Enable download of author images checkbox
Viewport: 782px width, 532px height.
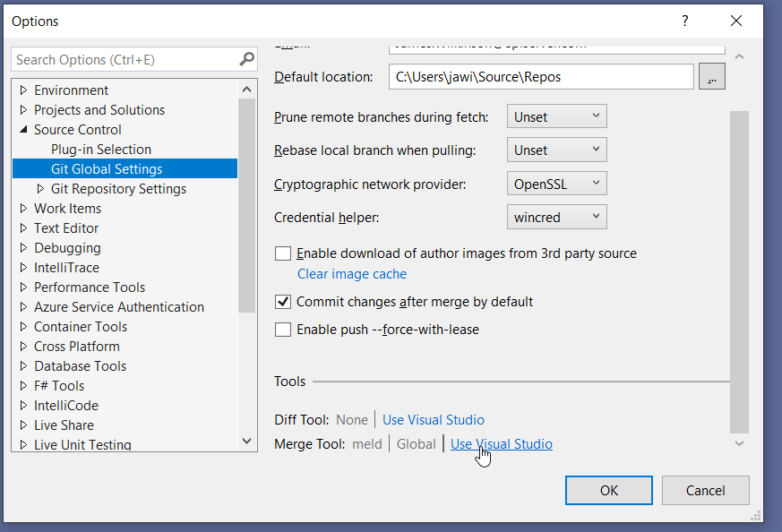283,253
